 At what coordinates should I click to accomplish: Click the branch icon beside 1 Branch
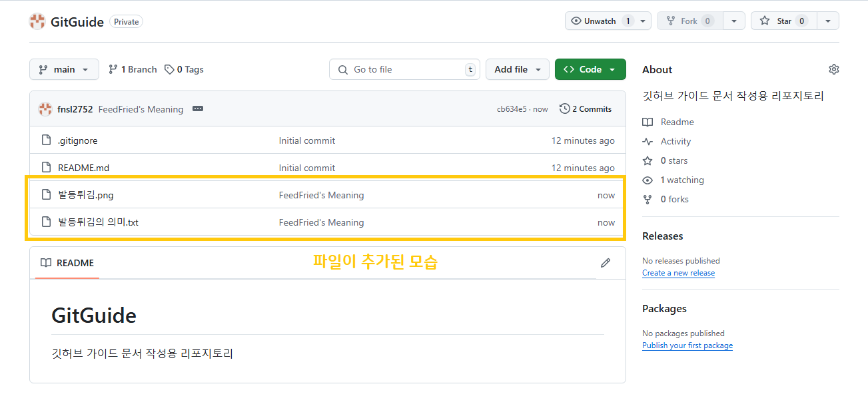113,69
